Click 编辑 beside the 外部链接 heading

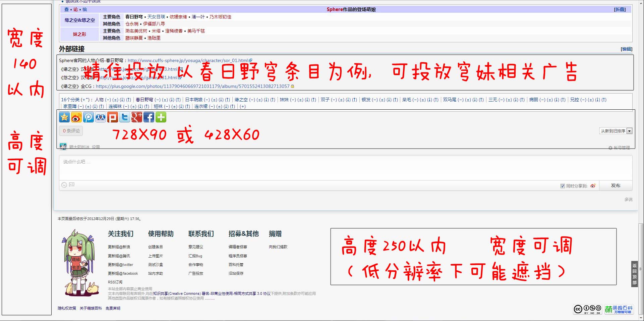click(626, 49)
